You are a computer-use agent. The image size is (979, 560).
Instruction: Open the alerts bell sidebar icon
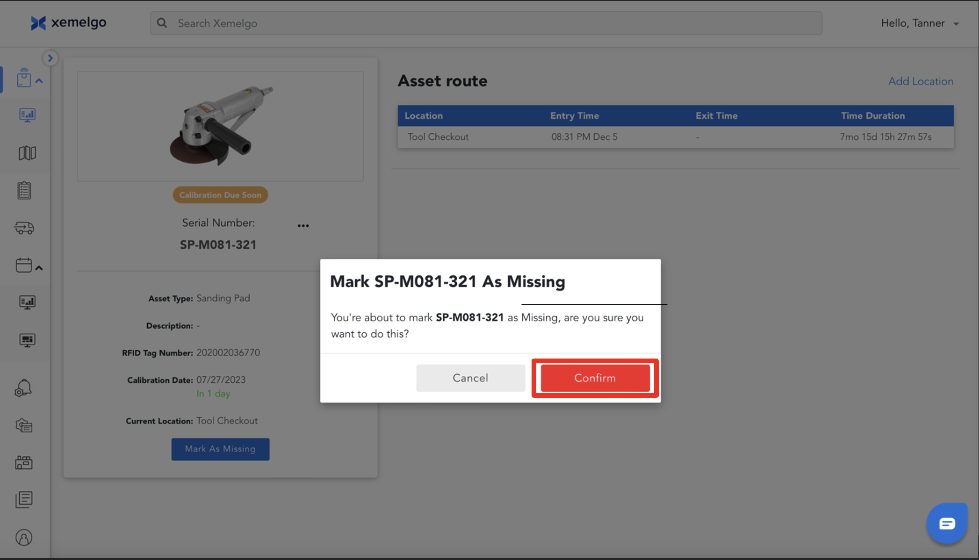[x=23, y=388]
